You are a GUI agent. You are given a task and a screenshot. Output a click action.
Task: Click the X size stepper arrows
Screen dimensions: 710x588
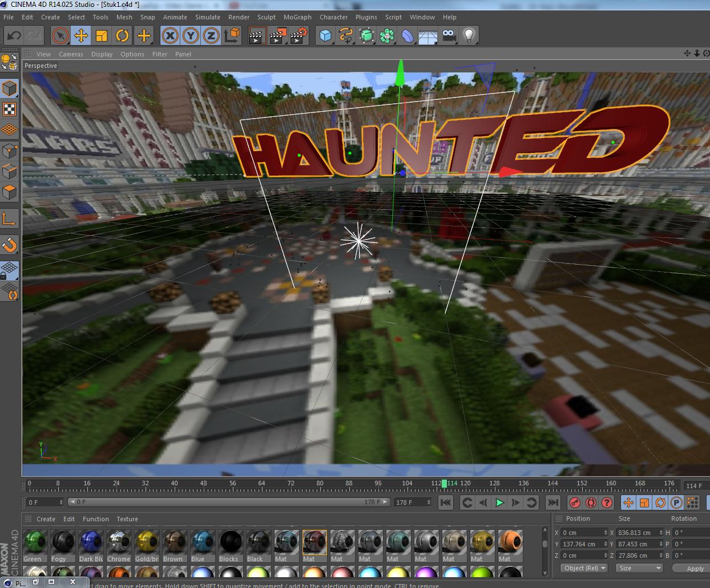click(x=661, y=533)
